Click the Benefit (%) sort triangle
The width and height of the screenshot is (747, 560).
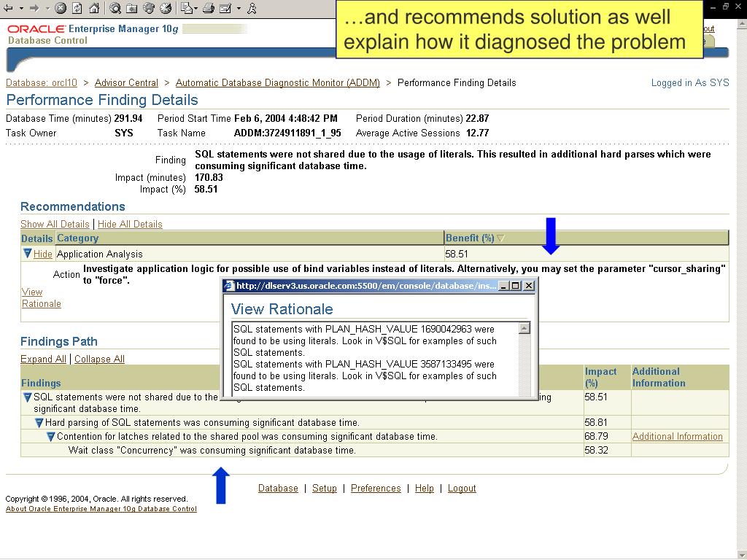(500, 238)
